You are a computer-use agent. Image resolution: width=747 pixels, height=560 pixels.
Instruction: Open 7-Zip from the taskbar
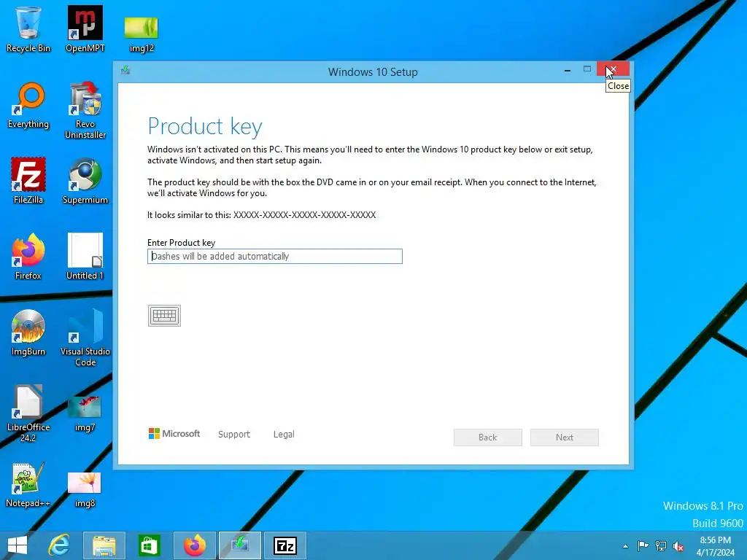285,545
